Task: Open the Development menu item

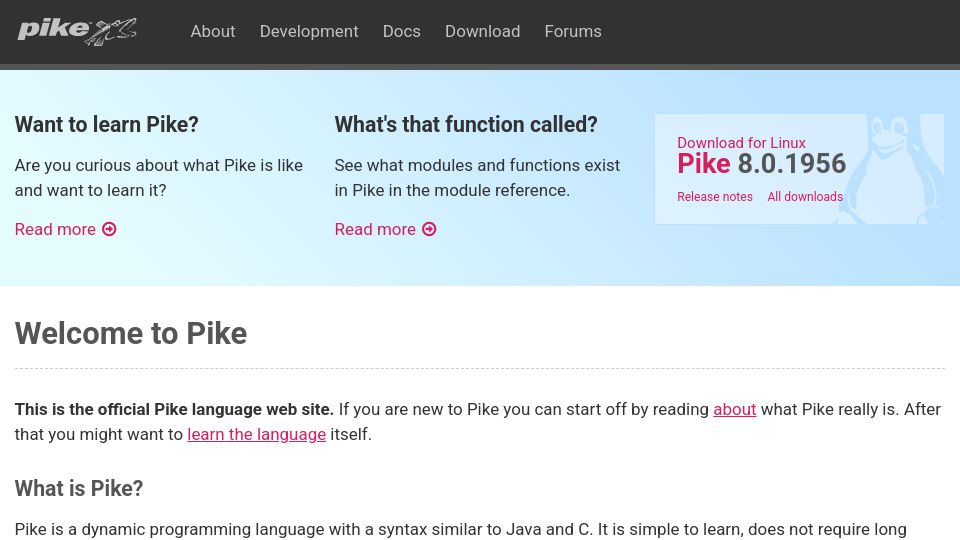Action: click(x=309, y=31)
